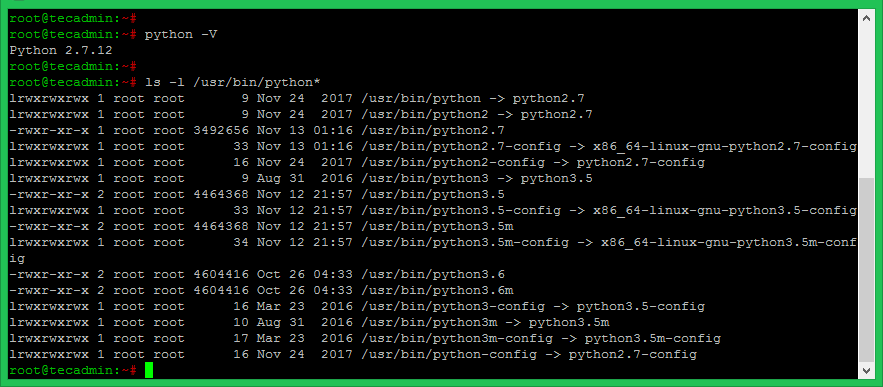Click the /usr/bin/python3.6m path
This screenshot has height=387, width=883.
pos(437,291)
